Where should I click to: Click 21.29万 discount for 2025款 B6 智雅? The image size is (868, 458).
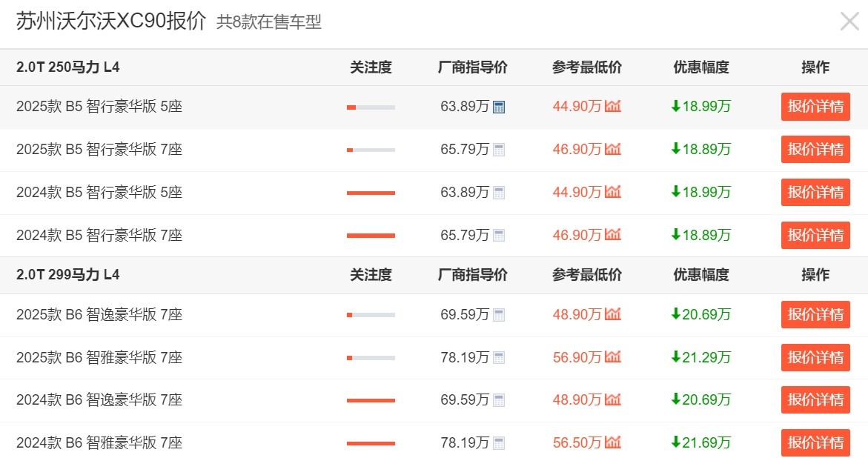700,357
